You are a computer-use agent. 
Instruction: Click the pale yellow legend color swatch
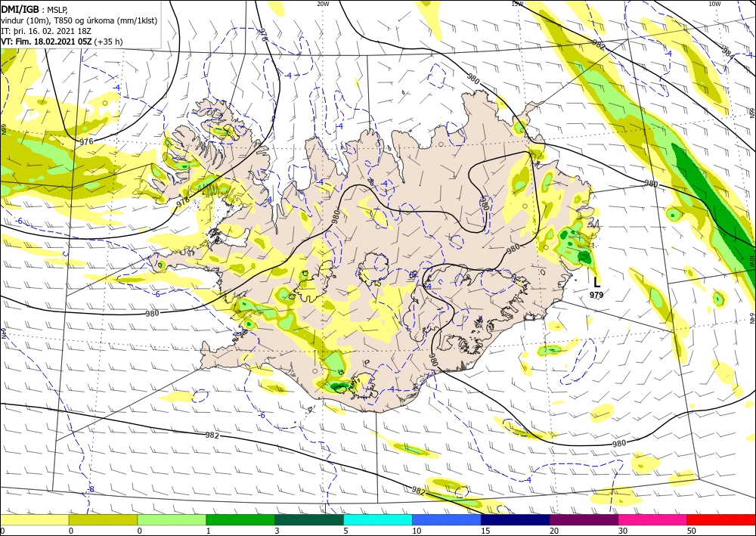[x=35, y=519]
